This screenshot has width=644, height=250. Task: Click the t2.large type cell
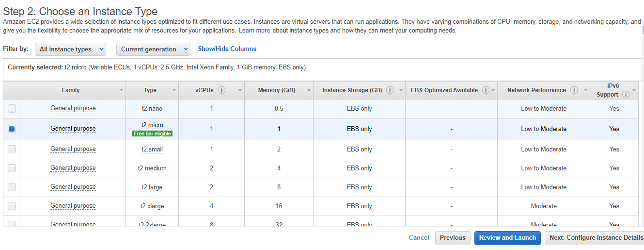coord(152,187)
